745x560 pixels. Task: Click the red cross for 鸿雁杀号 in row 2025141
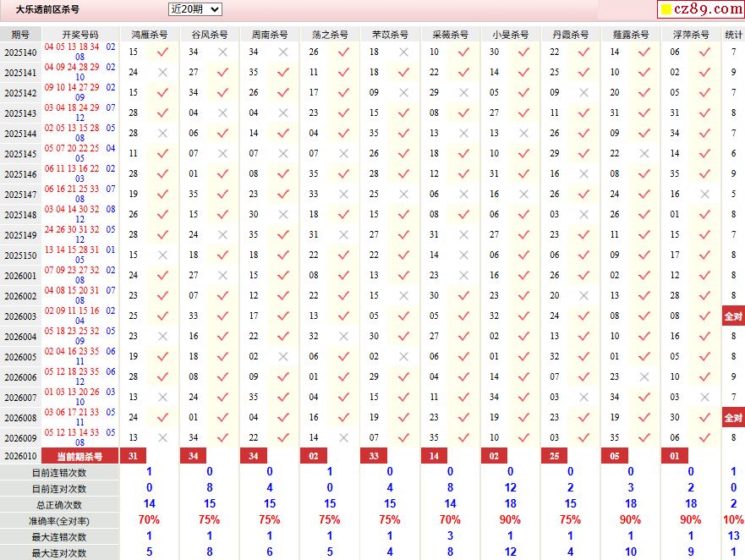click(163, 73)
